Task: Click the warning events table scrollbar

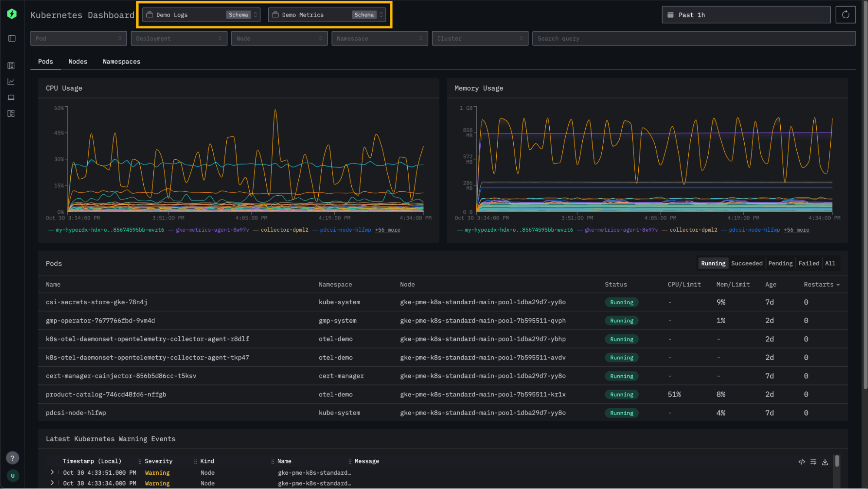Action: tap(837, 461)
